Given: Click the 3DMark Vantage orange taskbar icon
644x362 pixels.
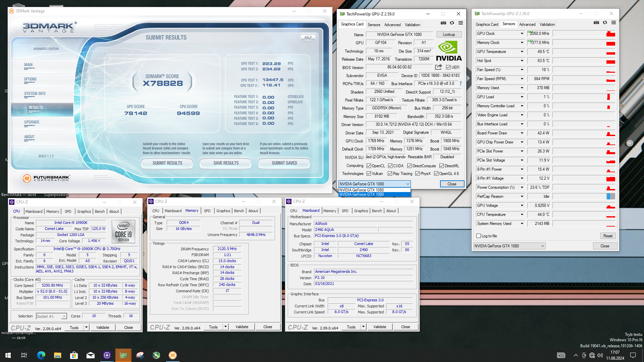Looking at the screenshot, I should 173,355.
